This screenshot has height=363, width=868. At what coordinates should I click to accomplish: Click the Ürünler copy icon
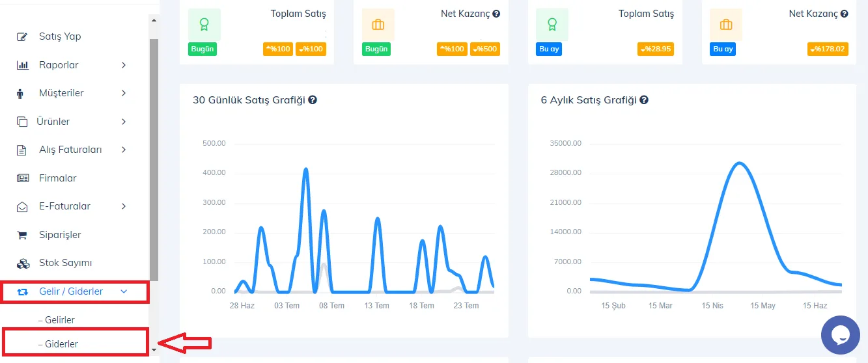[x=23, y=122]
